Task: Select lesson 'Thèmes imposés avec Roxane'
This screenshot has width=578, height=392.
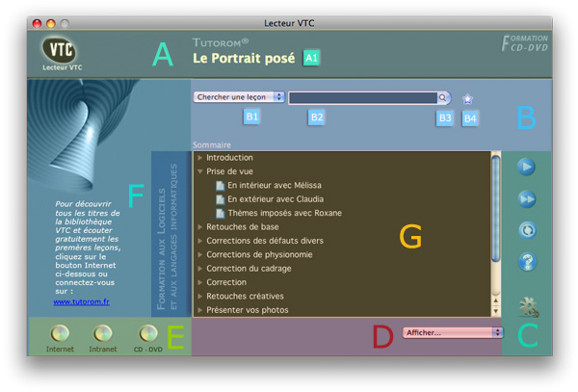Action: point(284,213)
